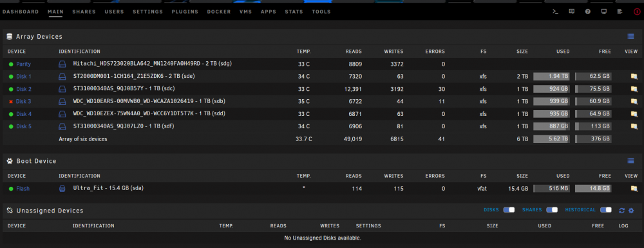Open the log viewer icon in top bar
Image resolution: width=644 pixels, height=248 pixels.
[620, 12]
